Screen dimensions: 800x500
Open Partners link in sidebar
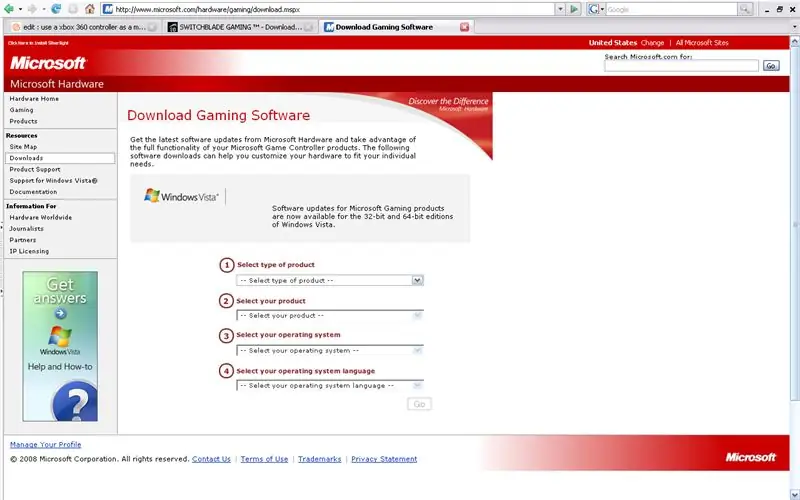22,239
